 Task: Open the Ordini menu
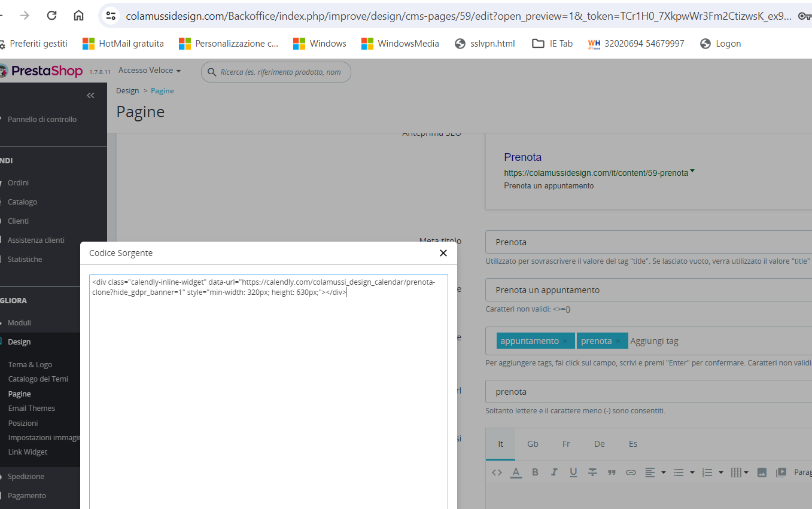point(18,183)
